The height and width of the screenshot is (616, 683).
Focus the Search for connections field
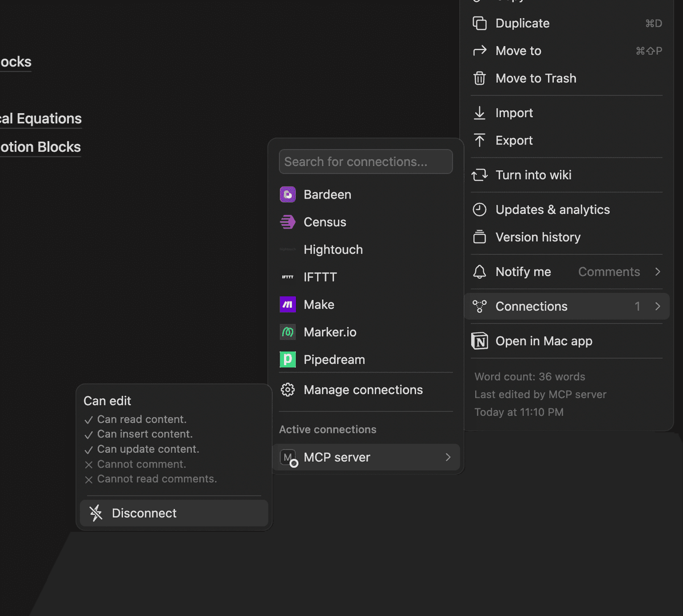point(366,162)
